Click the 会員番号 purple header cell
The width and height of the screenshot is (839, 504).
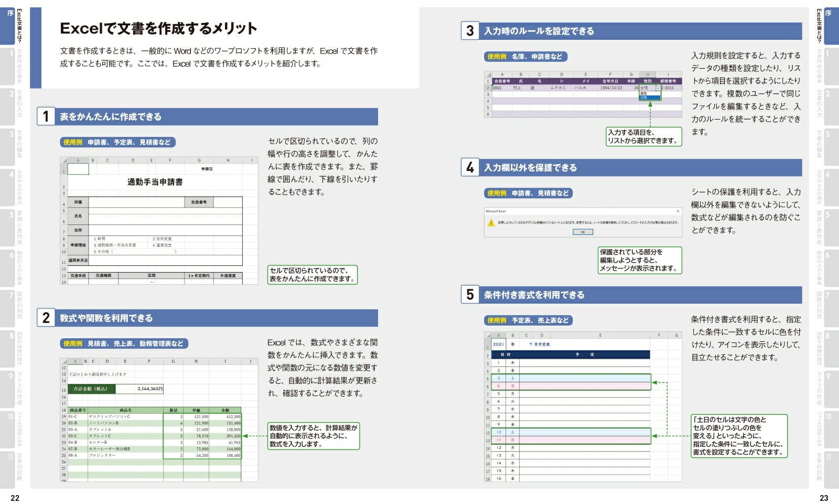pyautogui.click(x=502, y=81)
